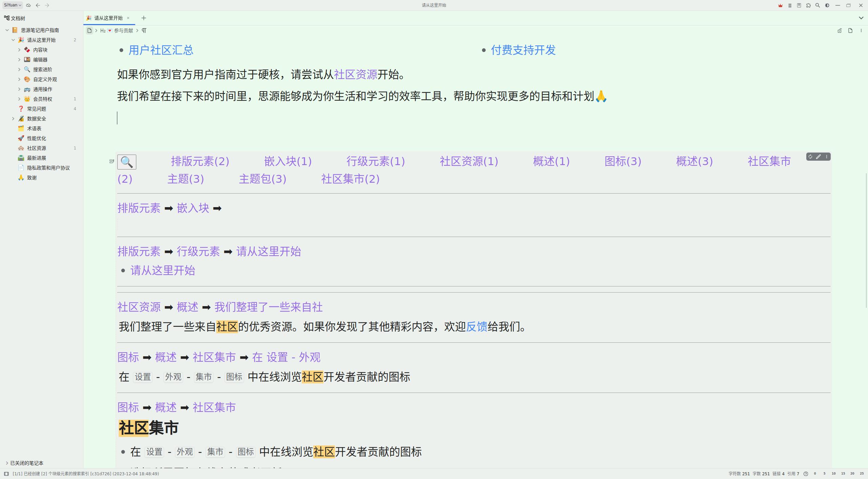Click the go back arrow
868x479 pixels.
coord(38,5)
